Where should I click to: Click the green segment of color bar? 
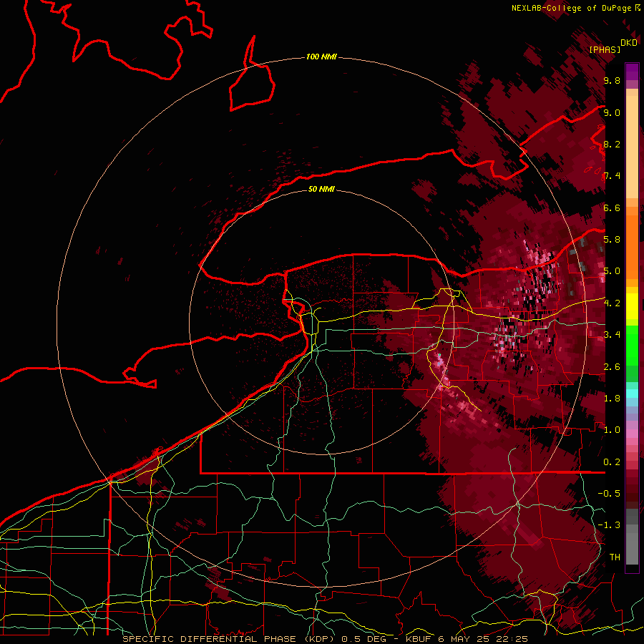pos(632,346)
